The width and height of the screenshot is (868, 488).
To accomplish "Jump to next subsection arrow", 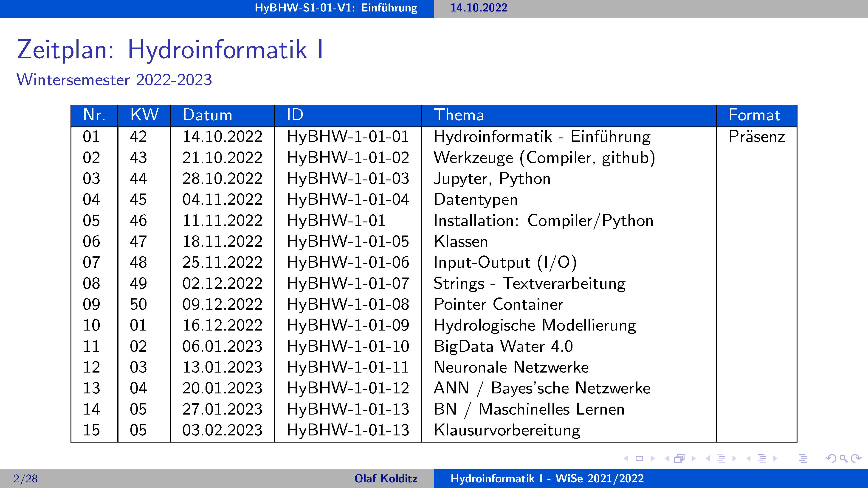I will (735, 458).
